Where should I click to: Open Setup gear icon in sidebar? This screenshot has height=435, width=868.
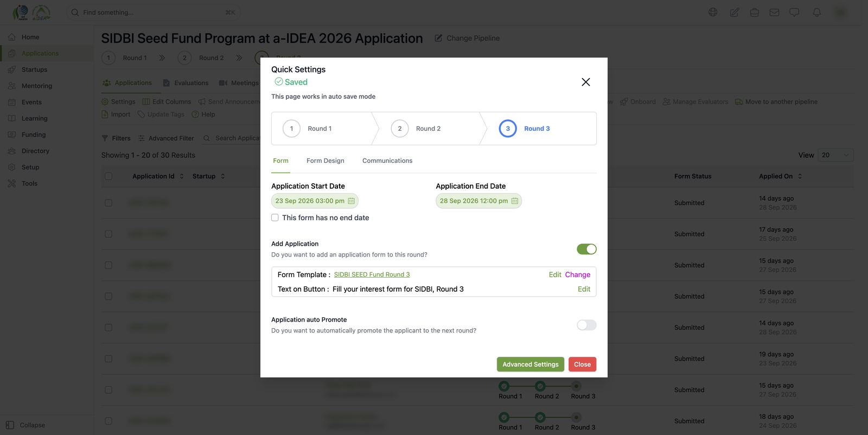click(11, 167)
